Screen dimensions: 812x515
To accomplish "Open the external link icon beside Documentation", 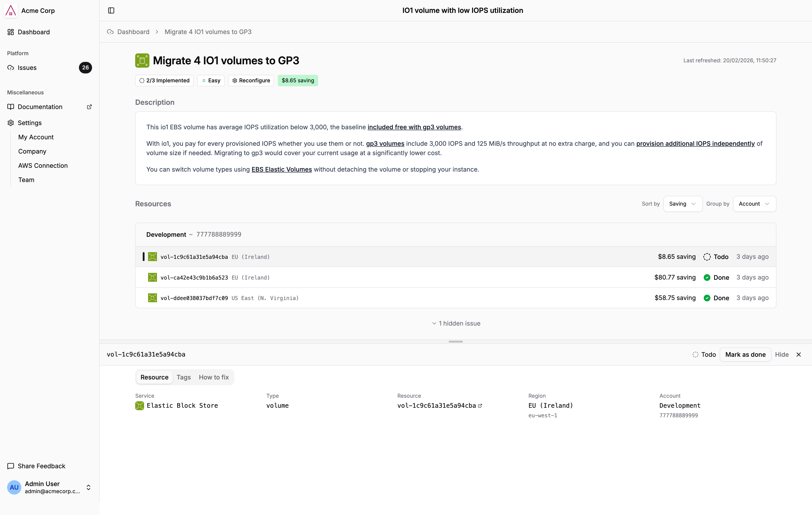I will click(x=89, y=107).
